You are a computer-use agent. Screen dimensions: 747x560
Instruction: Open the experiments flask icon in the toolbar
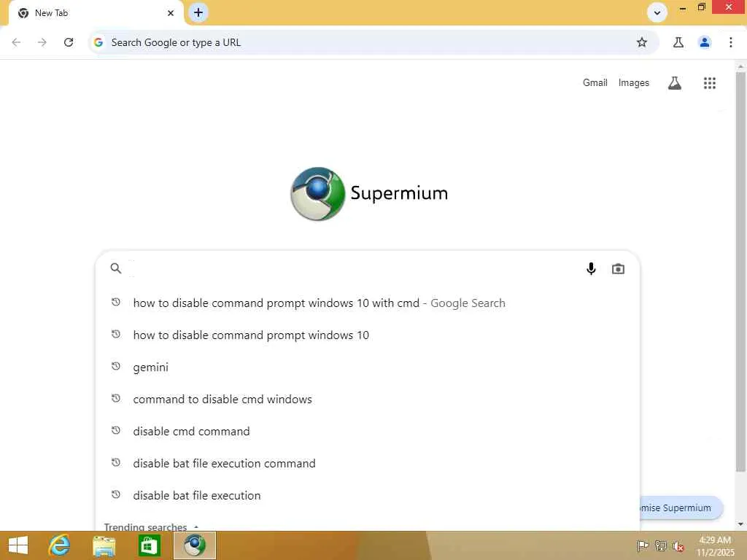point(678,42)
